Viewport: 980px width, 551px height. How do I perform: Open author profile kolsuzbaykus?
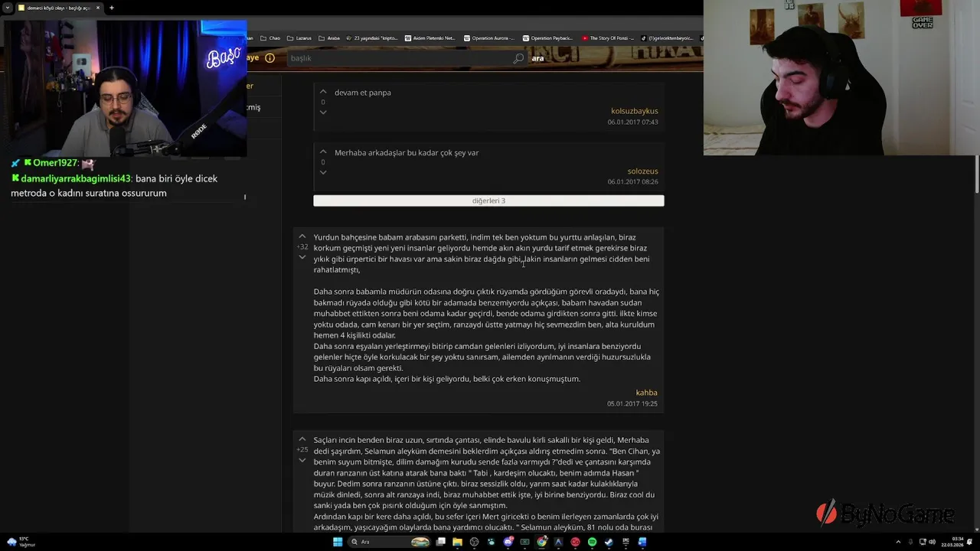click(634, 111)
